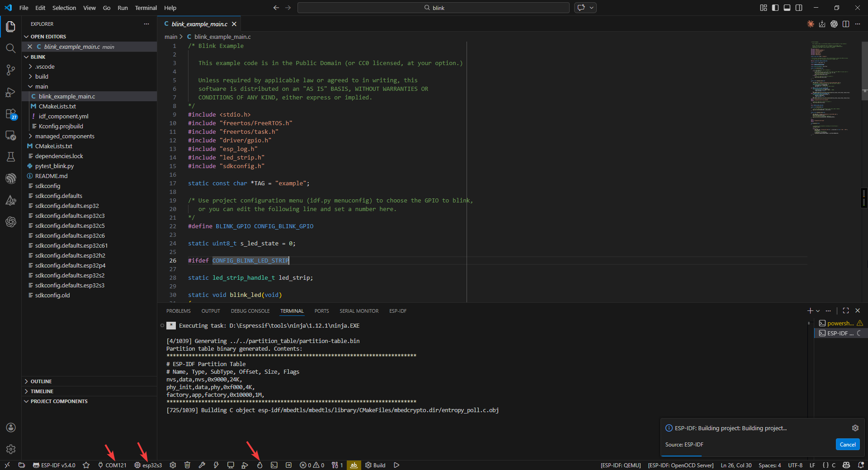Cancel the ESP-IDF building notification
868x470 pixels.
click(x=848, y=444)
